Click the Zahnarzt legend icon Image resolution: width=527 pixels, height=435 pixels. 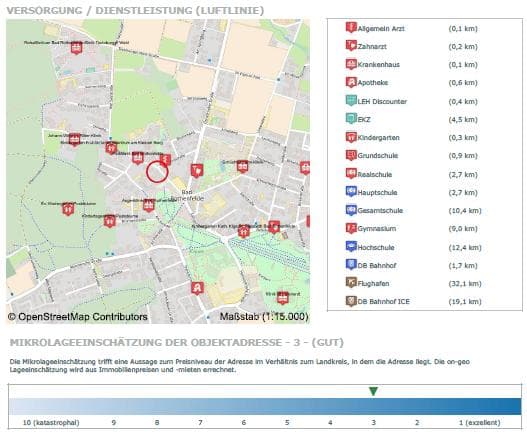tap(351, 45)
